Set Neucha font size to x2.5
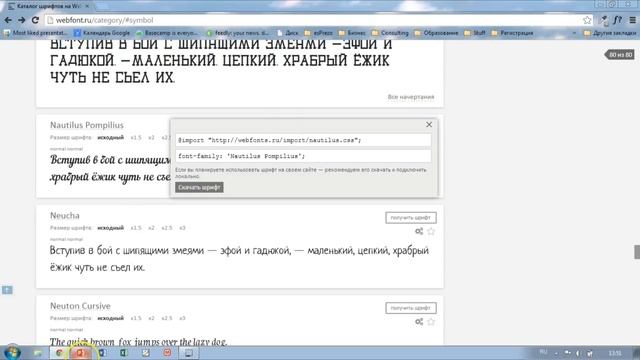 (167, 228)
